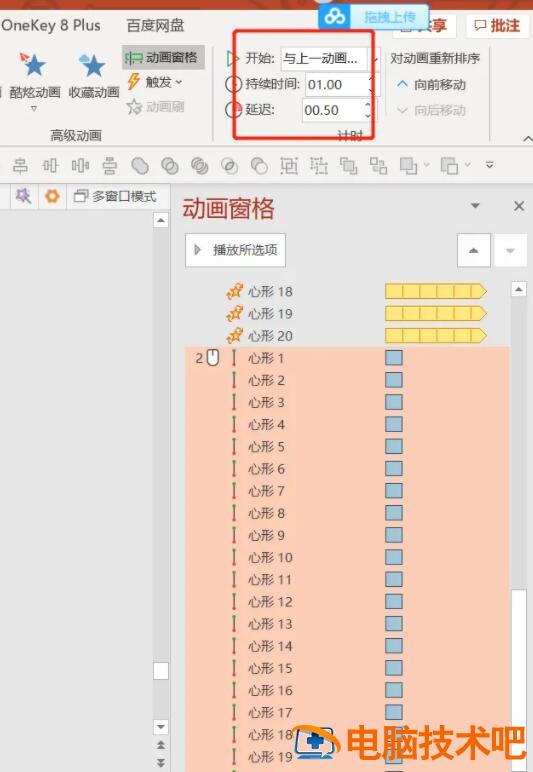Click the slide area's scroll-up arrow

tap(161, 220)
